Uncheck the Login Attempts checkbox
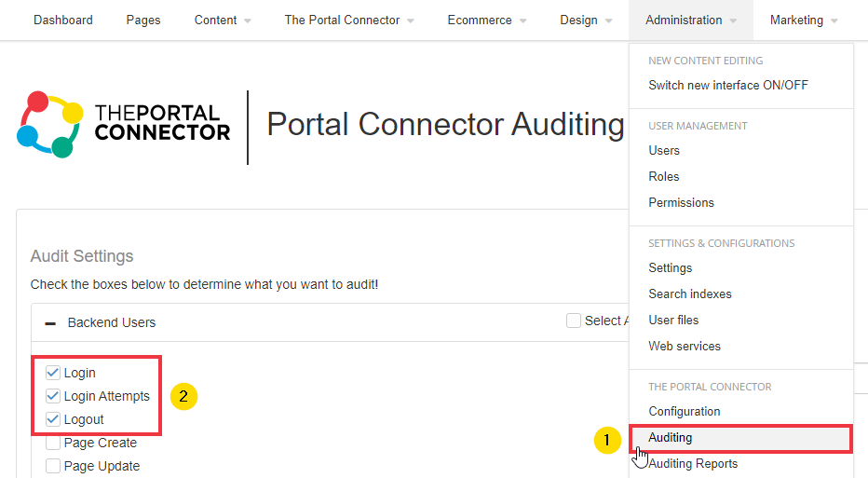This screenshot has width=868, height=478. [53, 396]
